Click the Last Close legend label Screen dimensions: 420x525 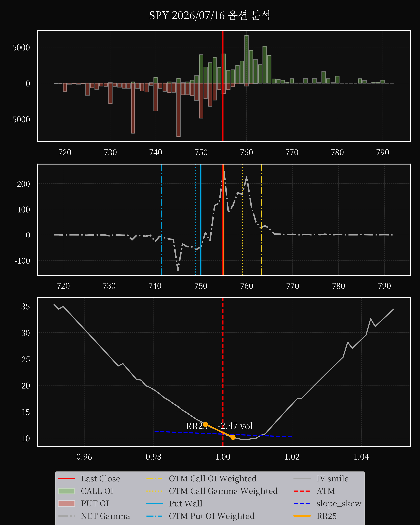pos(101,479)
